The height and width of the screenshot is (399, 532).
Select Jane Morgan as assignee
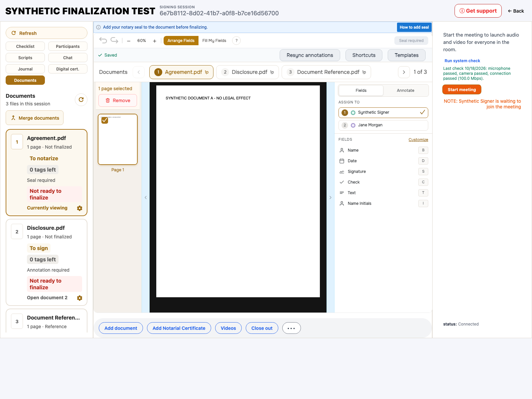pos(383,125)
